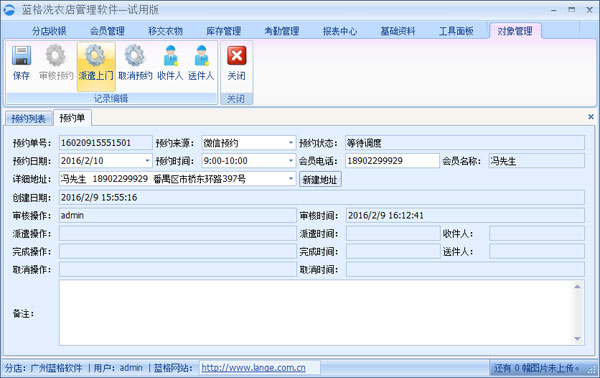Click the empty 取消时间 field
This screenshot has width=600, height=378.
tap(465, 269)
